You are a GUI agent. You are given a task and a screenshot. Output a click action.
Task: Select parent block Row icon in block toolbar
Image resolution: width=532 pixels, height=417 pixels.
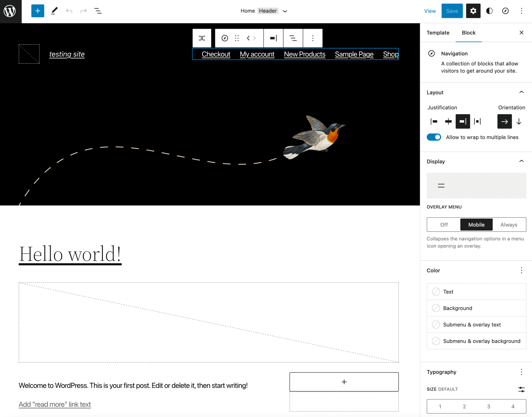click(x=202, y=38)
